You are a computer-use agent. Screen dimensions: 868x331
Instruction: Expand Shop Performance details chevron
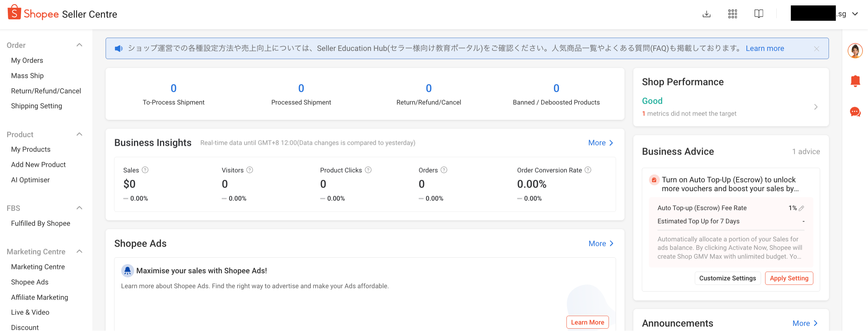coord(816,107)
